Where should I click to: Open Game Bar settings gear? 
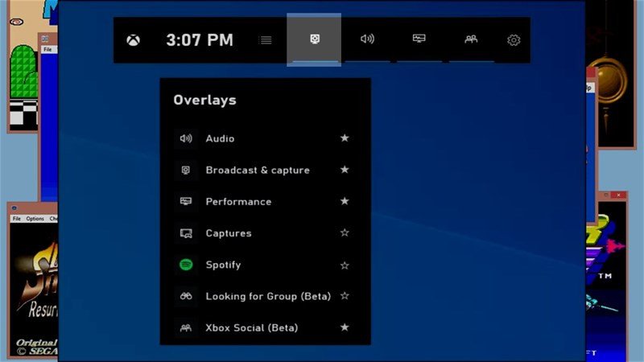[x=514, y=39]
